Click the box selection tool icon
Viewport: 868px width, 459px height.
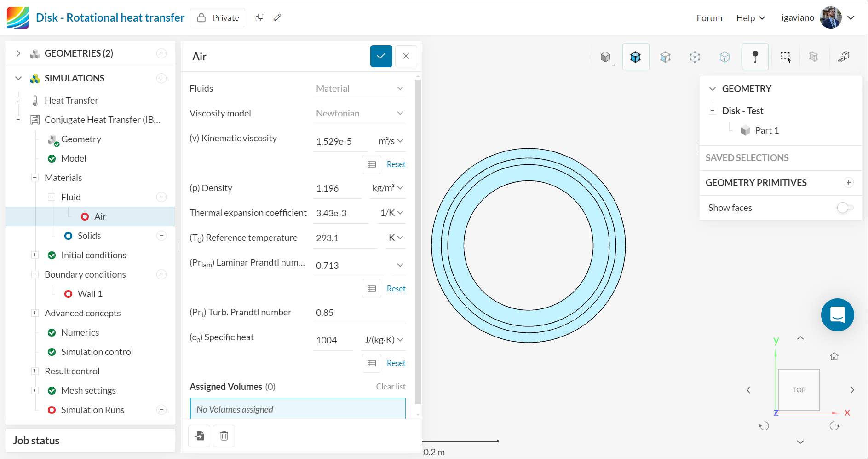point(785,57)
